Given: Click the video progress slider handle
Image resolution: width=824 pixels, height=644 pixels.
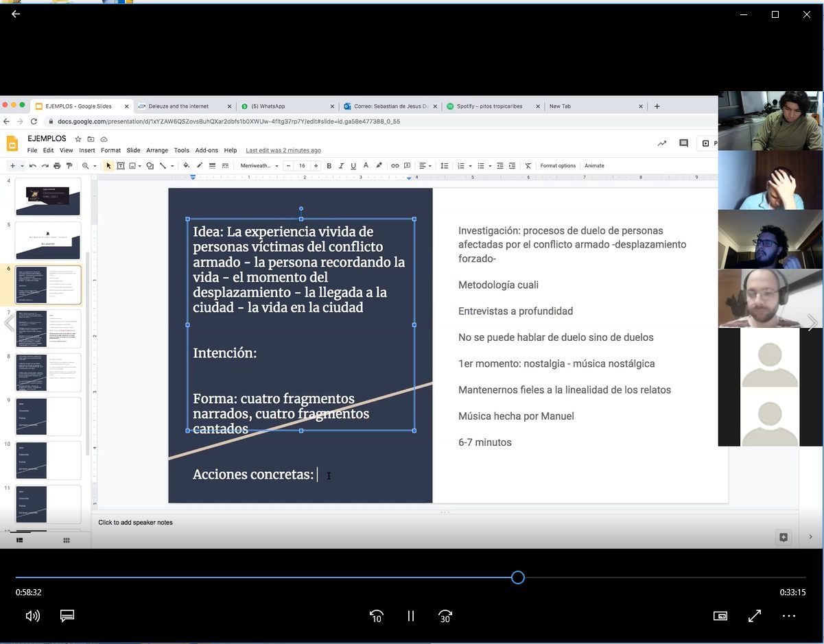Looking at the screenshot, I should pyautogui.click(x=518, y=577).
